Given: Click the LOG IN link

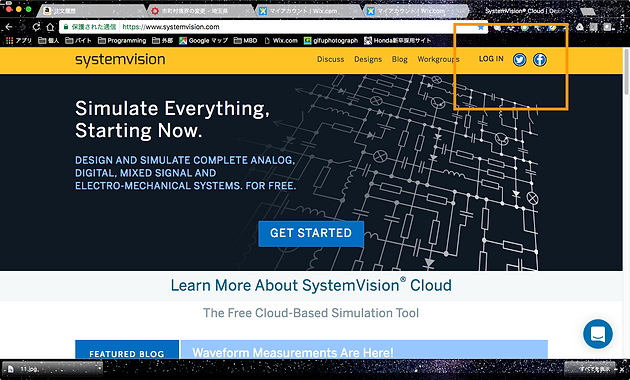Looking at the screenshot, I should 491,59.
